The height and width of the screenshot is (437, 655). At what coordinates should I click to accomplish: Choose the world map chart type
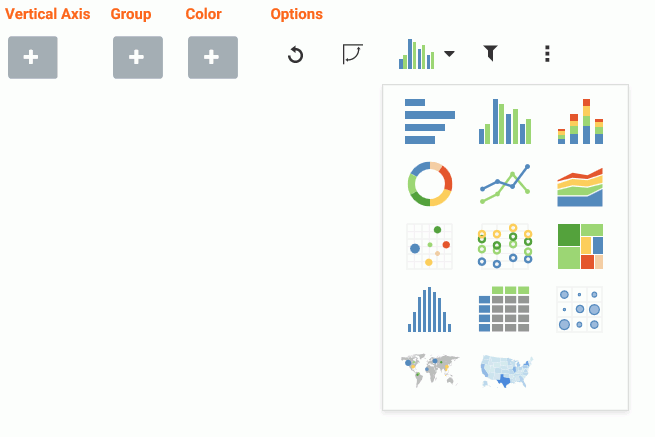(430, 371)
